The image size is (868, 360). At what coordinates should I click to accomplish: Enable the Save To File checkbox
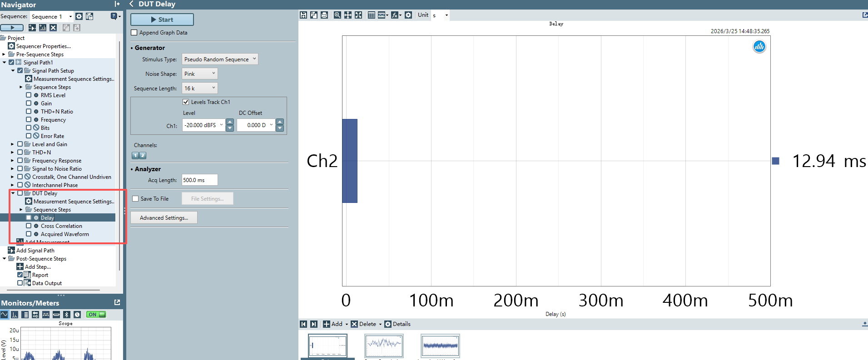coord(135,199)
